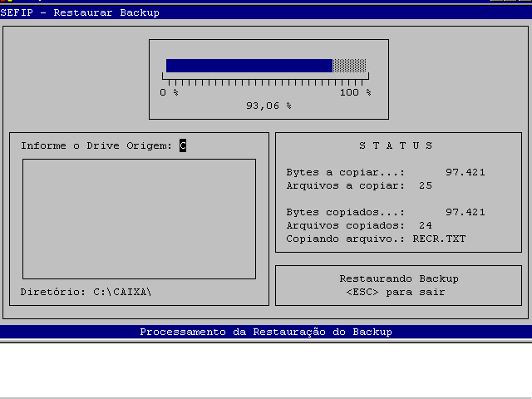Click the 93,06 % progress value

pos(268,106)
